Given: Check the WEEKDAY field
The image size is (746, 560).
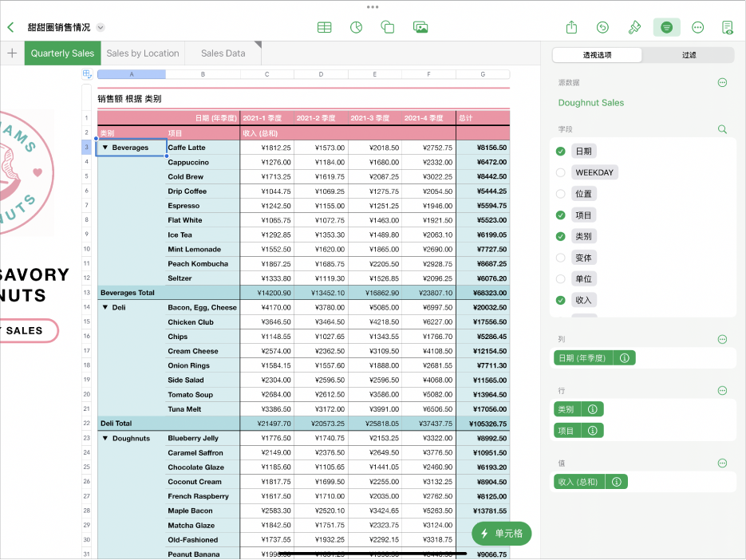Looking at the screenshot, I should [560, 173].
